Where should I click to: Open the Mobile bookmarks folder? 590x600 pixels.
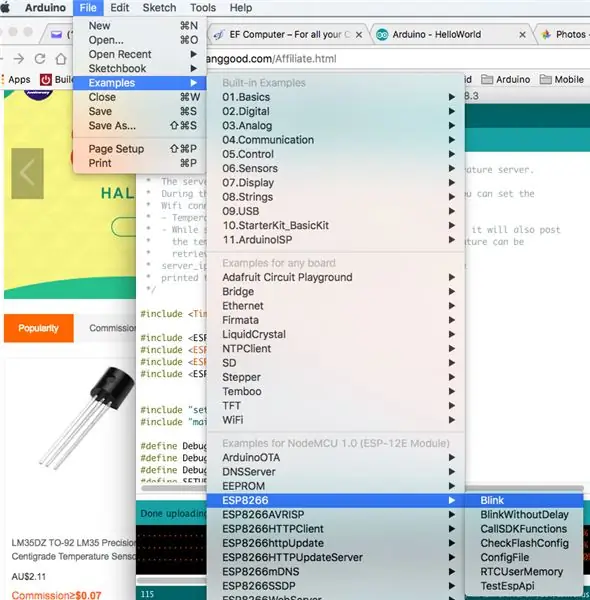pyautogui.click(x=562, y=80)
